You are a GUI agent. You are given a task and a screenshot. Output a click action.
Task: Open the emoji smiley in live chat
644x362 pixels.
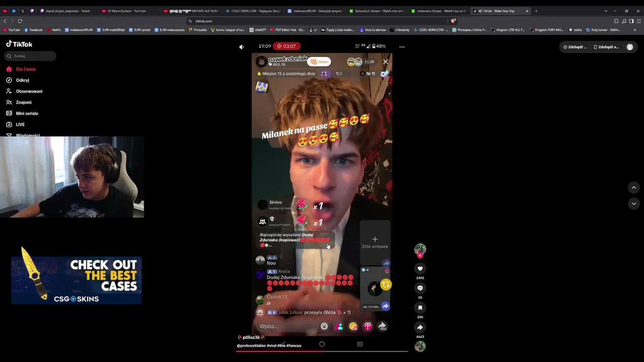(x=325, y=327)
